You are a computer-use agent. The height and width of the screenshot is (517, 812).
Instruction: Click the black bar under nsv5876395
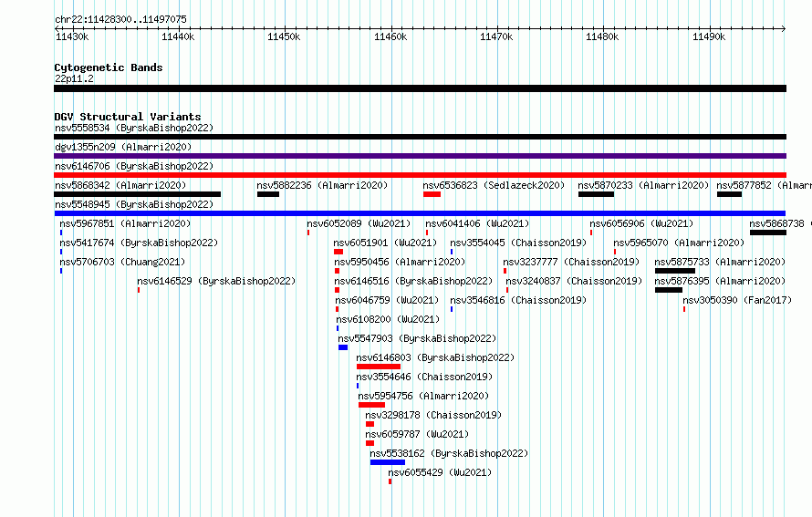tap(669, 290)
